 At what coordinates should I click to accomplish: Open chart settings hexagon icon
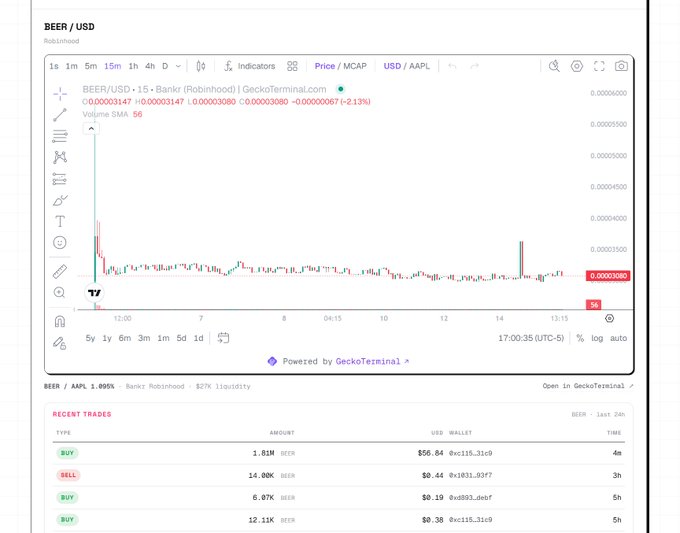coord(577,66)
